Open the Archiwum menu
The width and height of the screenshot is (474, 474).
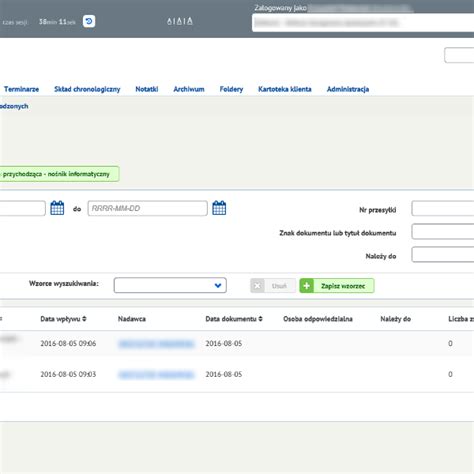(x=189, y=89)
